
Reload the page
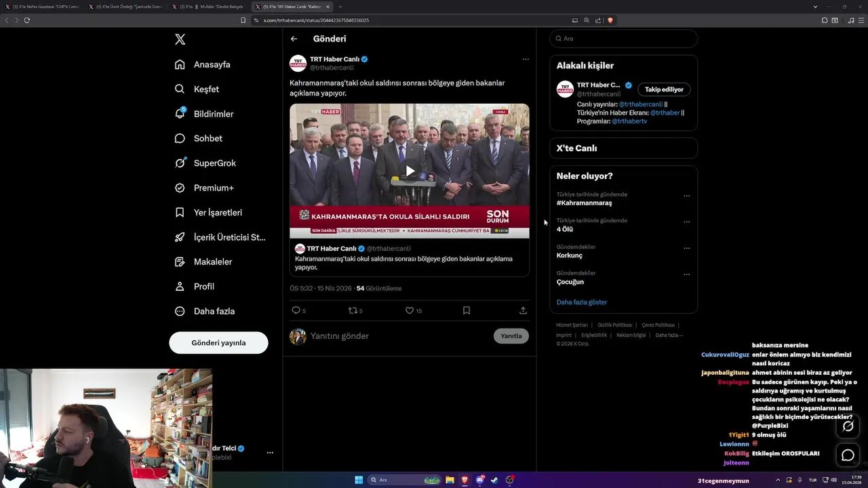[x=26, y=20]
